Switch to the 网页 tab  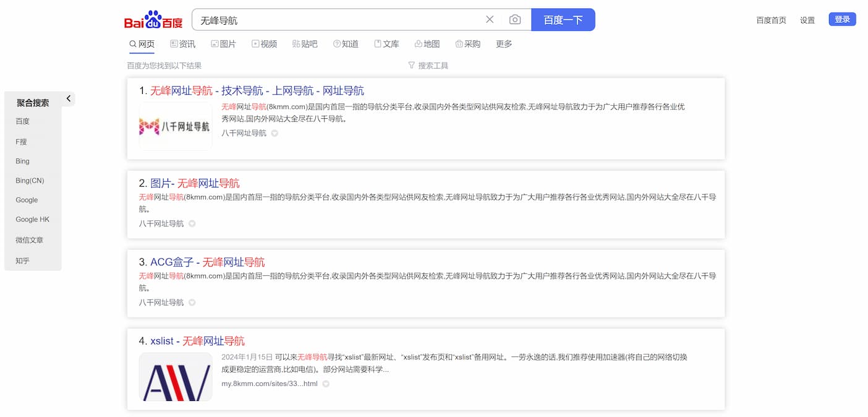(x=142, y=44)
